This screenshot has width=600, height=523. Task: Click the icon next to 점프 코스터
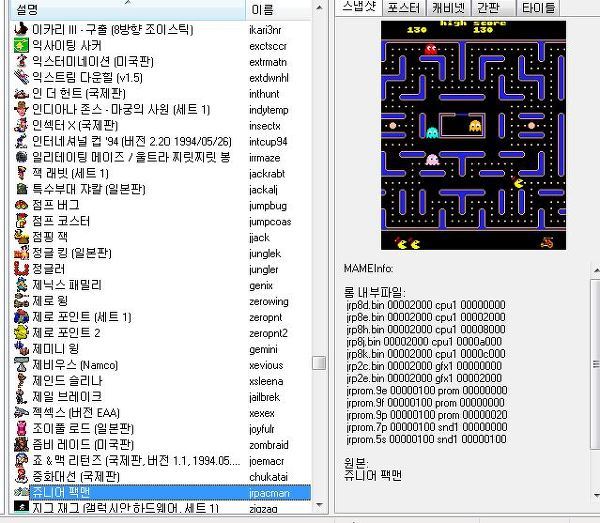[x=21, y=221]
